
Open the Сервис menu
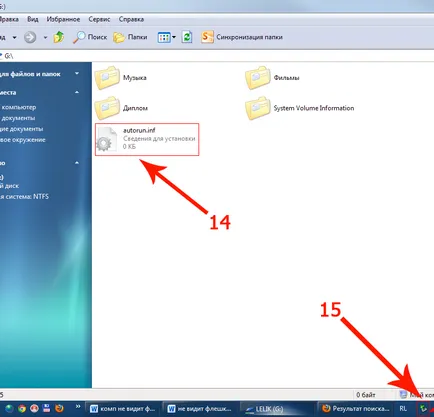point(99,19)
